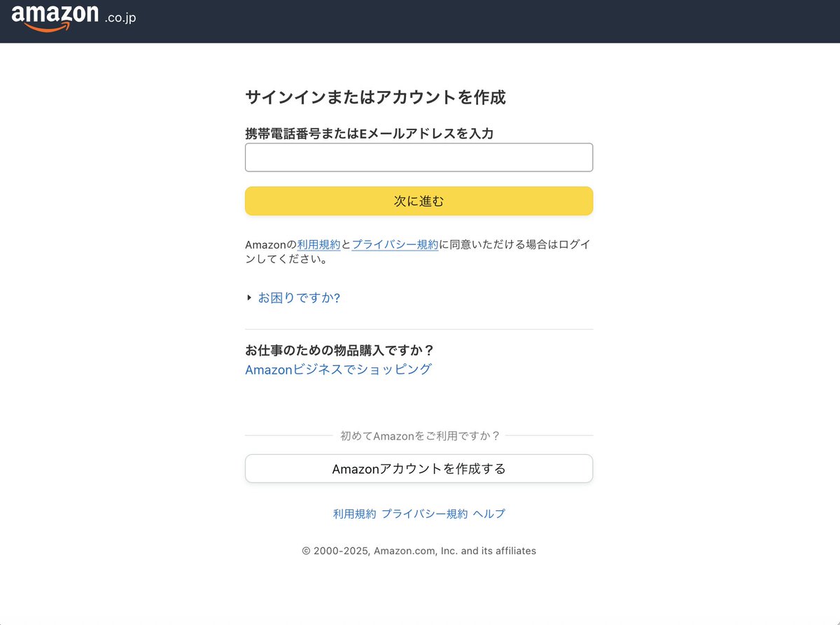Open footer 利用規約 link
Image resolution: width=840 pixels, height=625 pixels.
pos(354,514)
